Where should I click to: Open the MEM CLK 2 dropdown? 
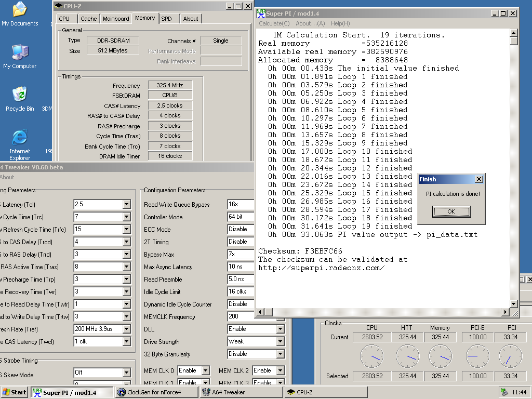(x=280, y=371)
